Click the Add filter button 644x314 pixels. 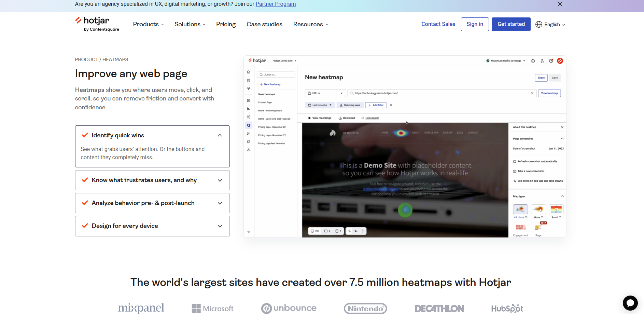376,105
